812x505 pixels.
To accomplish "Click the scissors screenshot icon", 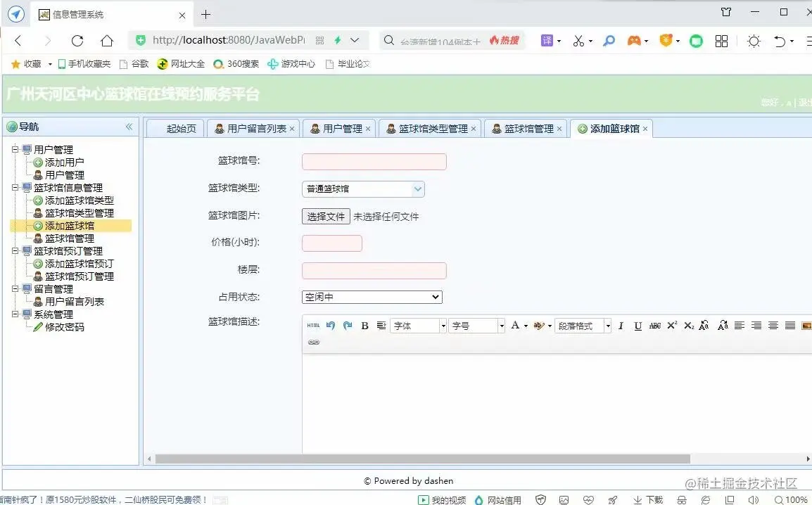I will point(578,40).
